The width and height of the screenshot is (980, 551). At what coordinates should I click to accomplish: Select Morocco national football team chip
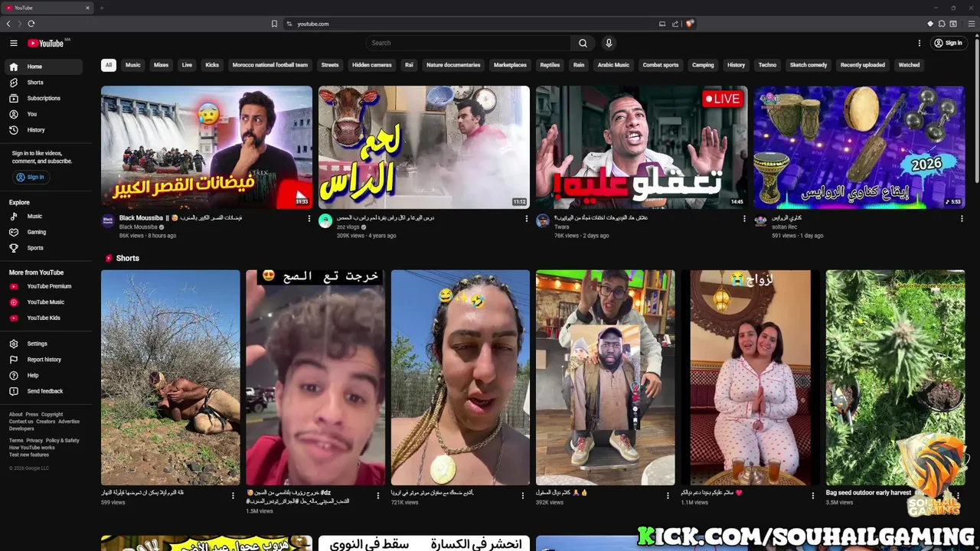(x=270, y=65)
